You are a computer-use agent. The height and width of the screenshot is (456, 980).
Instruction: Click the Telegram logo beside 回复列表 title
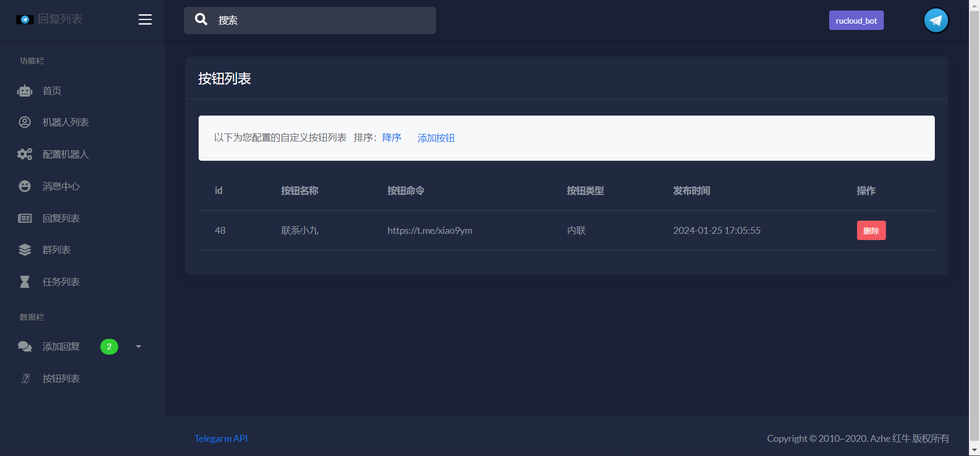point(25,19)
